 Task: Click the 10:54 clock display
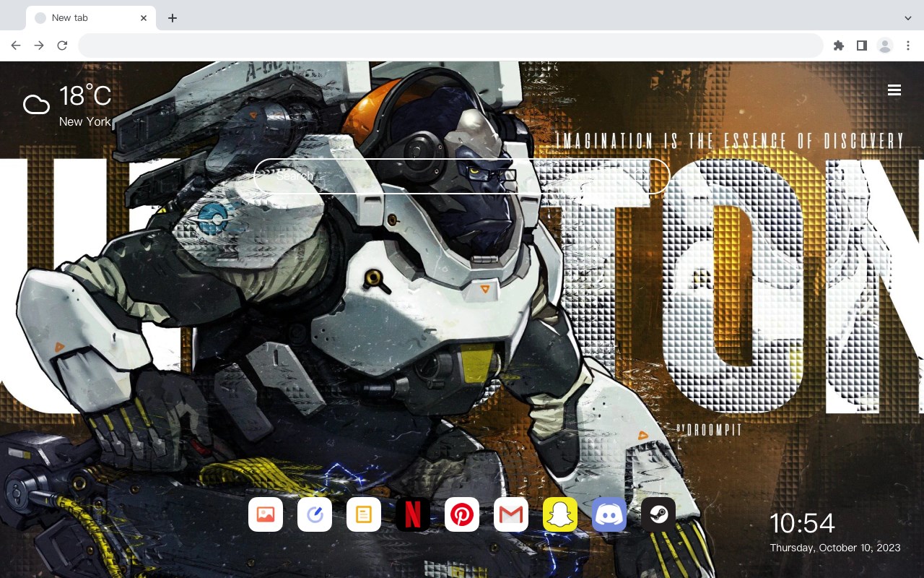click(x=802, y=523)
